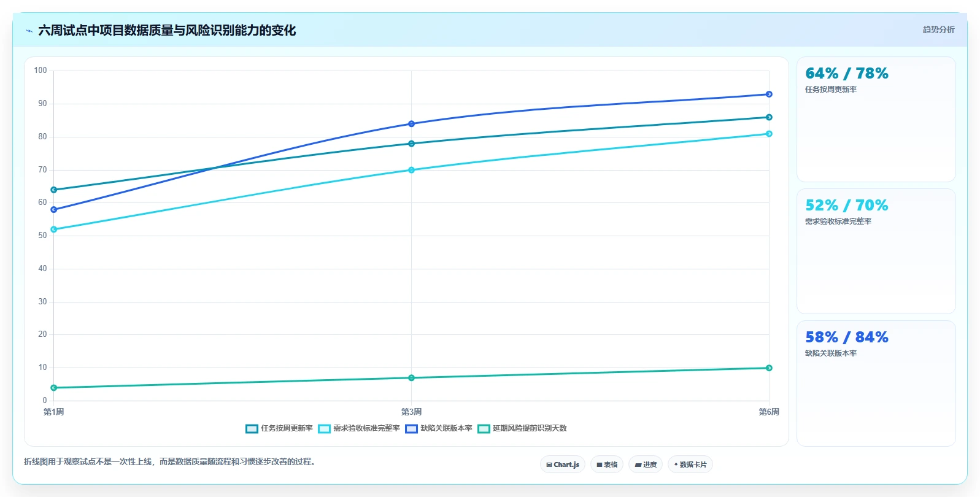Screen dimensions: 980x497
Task: Toggle the 缺陷关联版本率 legend swatch
Action: pyautogui.click(x=411, y=429)
